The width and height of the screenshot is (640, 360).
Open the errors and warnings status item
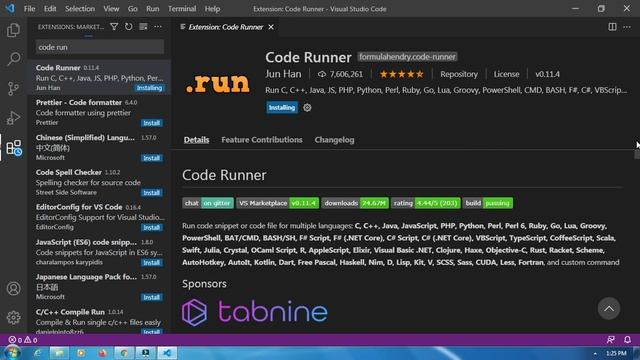(23, 340)
